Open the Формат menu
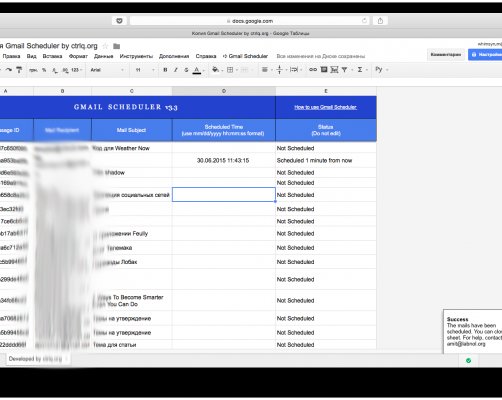Image resolution: width=502 pixels, height=400 pixels. point(78,56)
